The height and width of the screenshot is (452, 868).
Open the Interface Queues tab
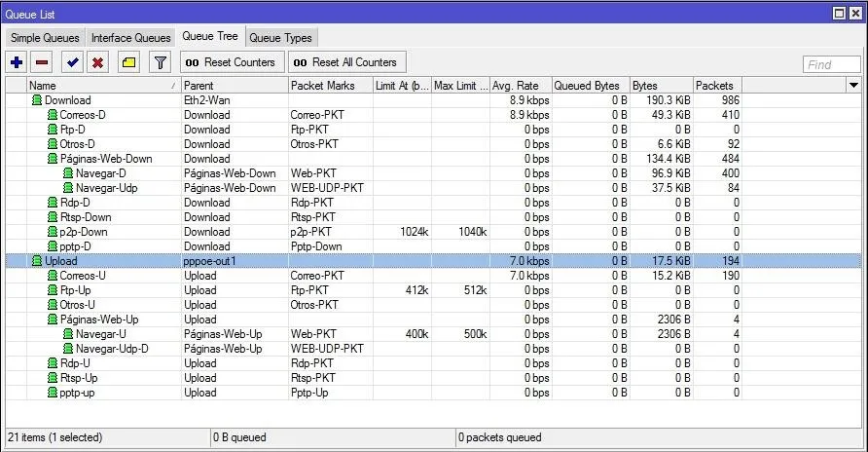click(131, 38)
